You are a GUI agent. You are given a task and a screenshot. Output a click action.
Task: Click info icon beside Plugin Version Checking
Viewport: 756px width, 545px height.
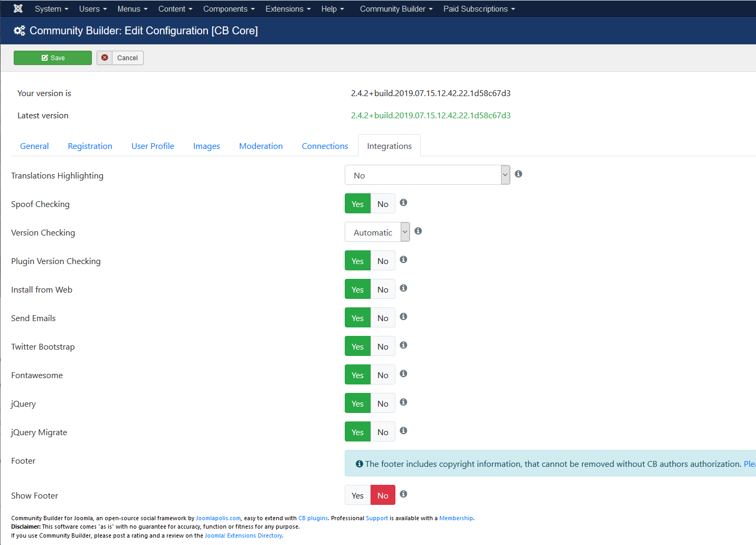(x=403, y=259)
